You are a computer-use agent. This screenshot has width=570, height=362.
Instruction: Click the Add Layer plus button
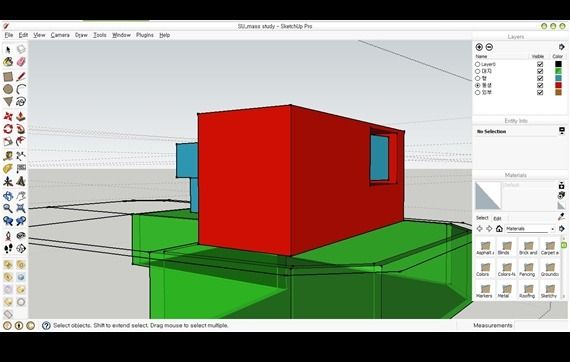[479, 47]
